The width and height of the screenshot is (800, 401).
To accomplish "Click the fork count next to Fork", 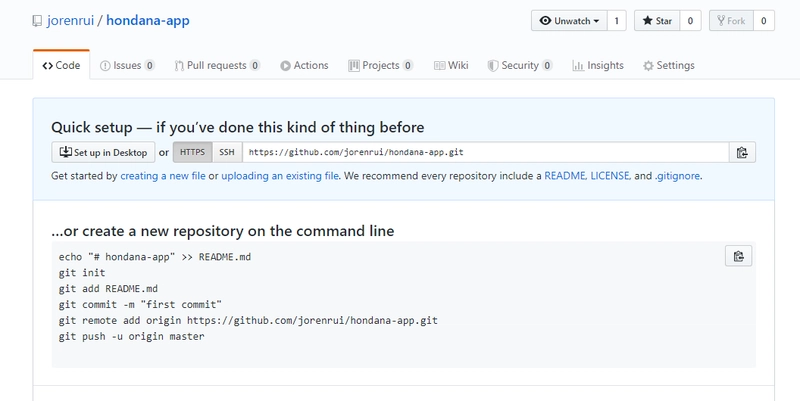I will [x=764, y=21].
